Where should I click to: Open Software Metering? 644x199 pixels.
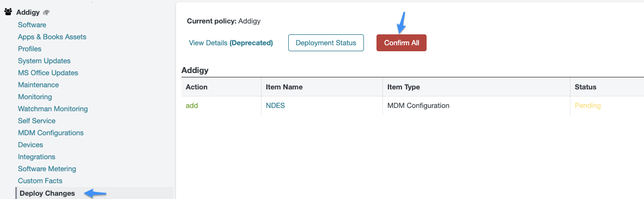[47, 168]
